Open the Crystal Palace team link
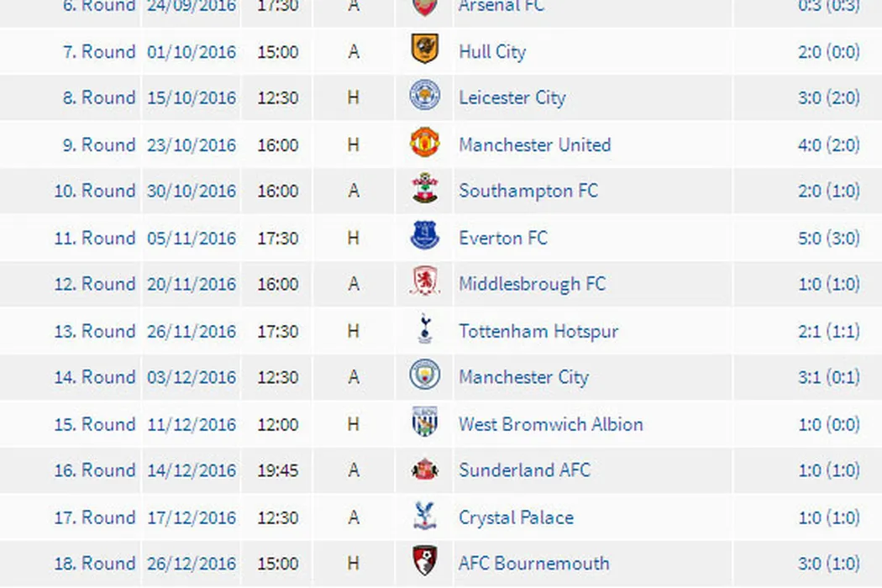Image resolution: width=882 pixels, height=588 pixels. coord(516,517)
